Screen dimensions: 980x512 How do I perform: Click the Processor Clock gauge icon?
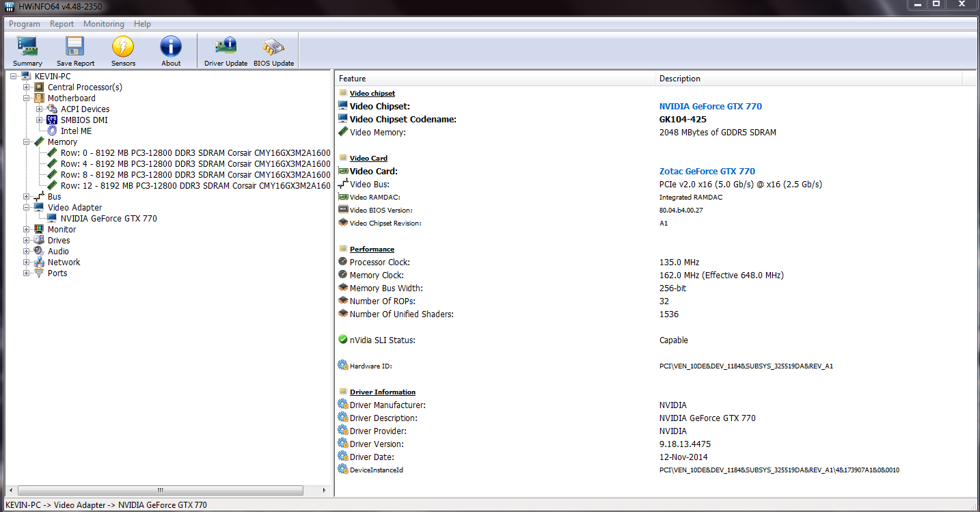point(343,262)
